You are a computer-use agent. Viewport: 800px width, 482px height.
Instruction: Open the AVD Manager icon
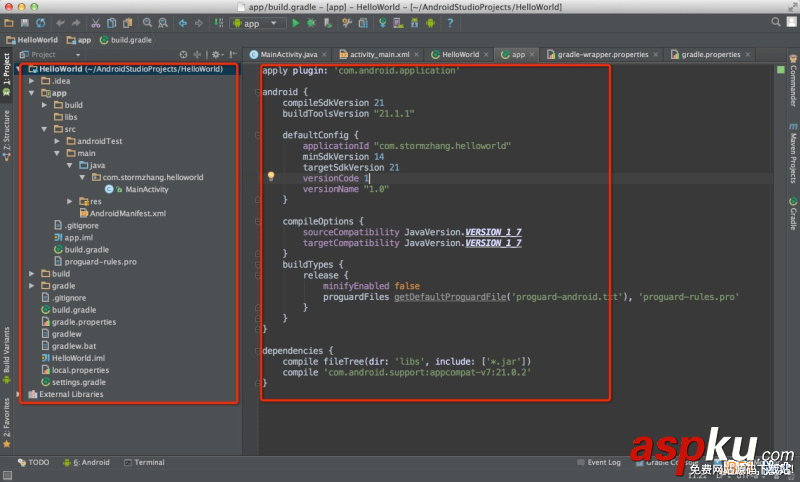click(398, 23)
